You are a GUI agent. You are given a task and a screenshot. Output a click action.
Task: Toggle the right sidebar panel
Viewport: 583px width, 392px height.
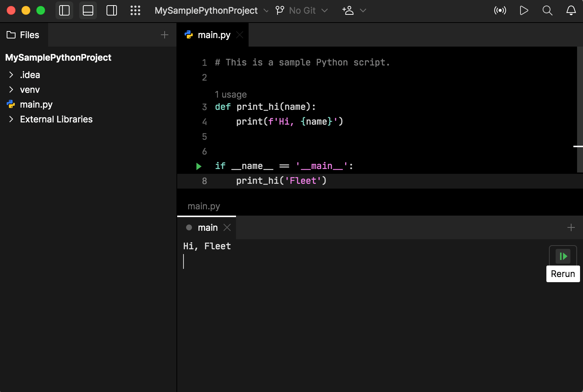[112, 10]
